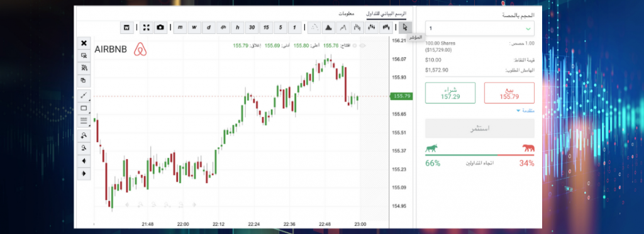
Task: Take a chart snapshot with camera icon
Action: pyautogui.click(x=160, y=28)
